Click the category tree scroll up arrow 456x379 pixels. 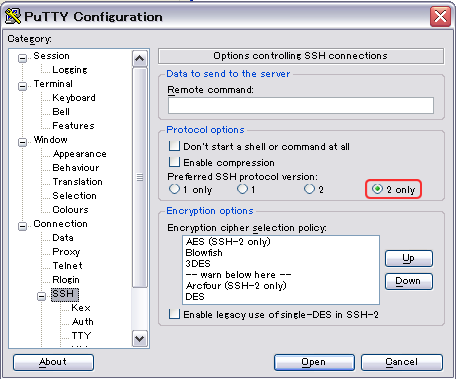(x=139, y=59)
